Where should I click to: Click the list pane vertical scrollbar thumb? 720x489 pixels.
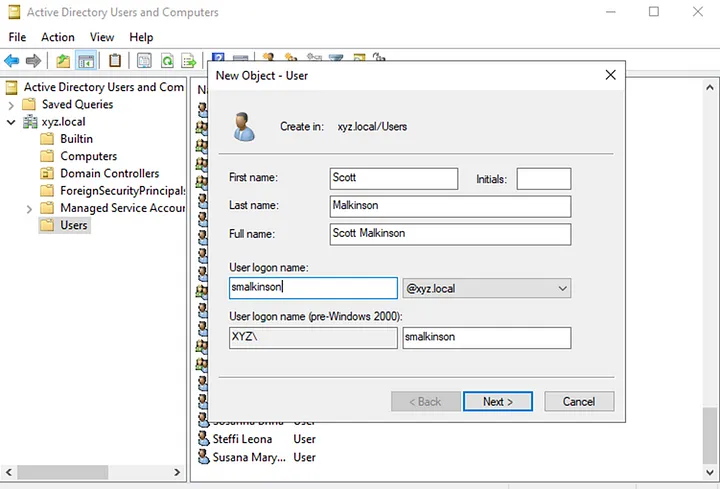(709, 435)
